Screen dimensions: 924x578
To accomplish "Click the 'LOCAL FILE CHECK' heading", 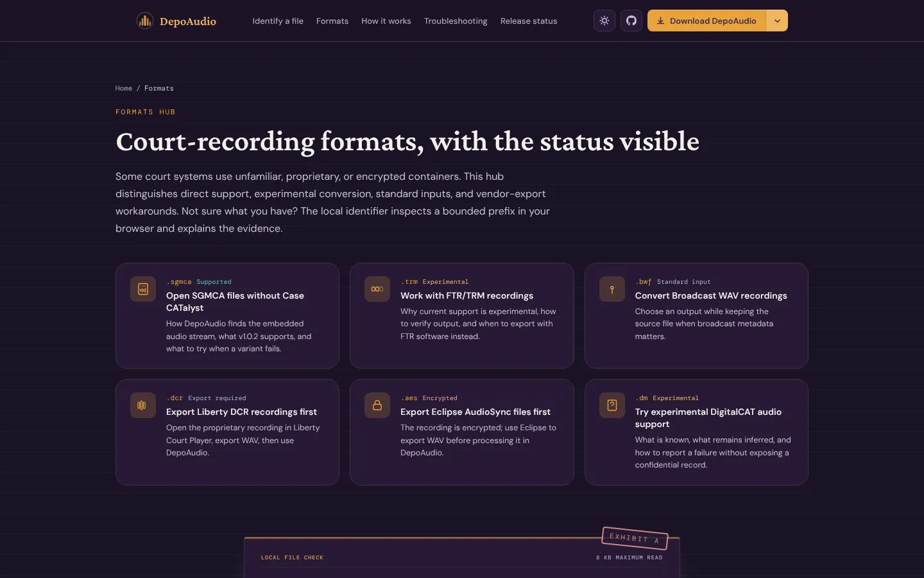I will point(292,557).
